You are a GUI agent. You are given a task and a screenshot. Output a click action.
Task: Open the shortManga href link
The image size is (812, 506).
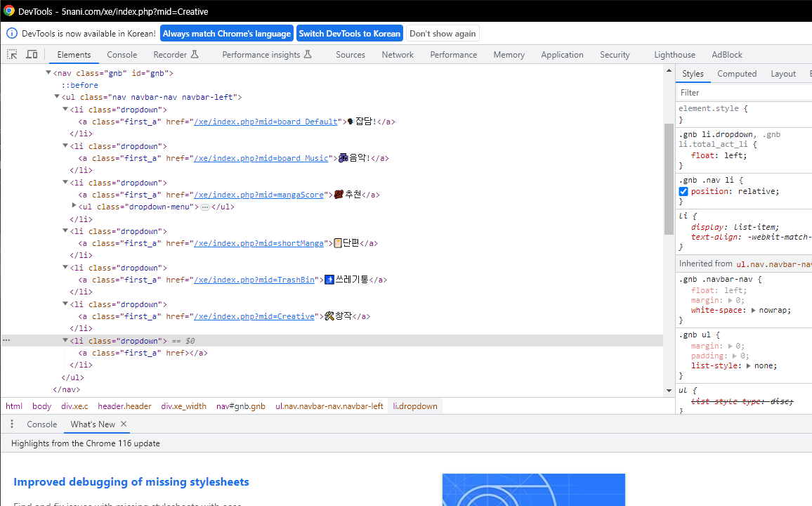tap(259, 243)
